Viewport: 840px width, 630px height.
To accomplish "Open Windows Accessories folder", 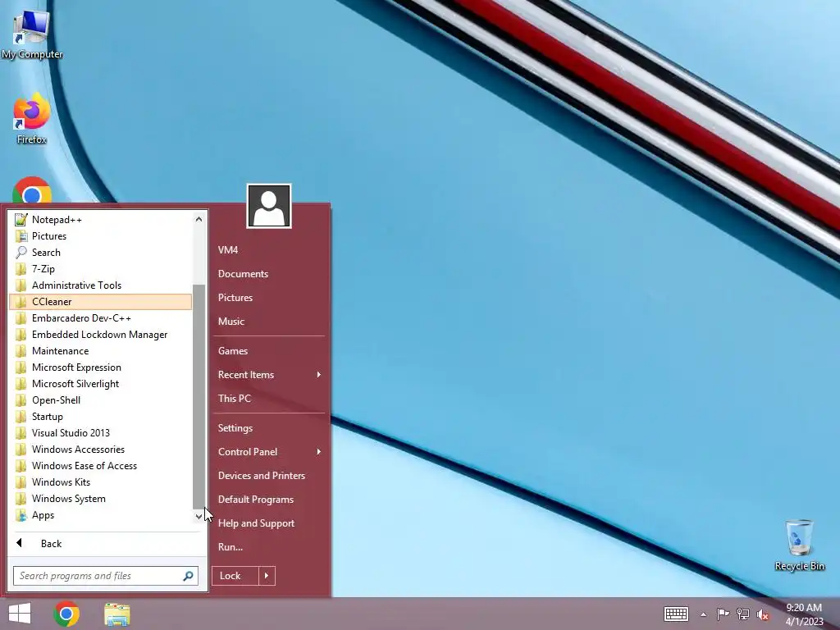I will pyautogui.click(x=101, y=450).
